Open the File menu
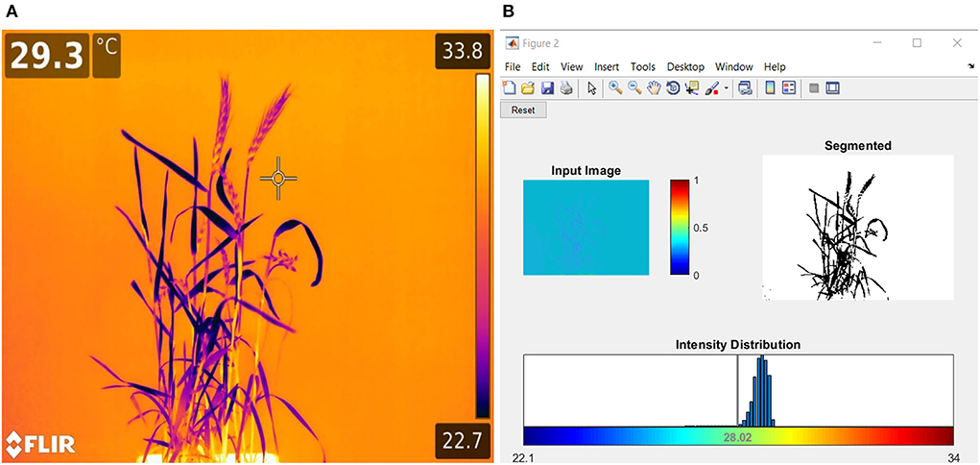 tap(513, 66)
